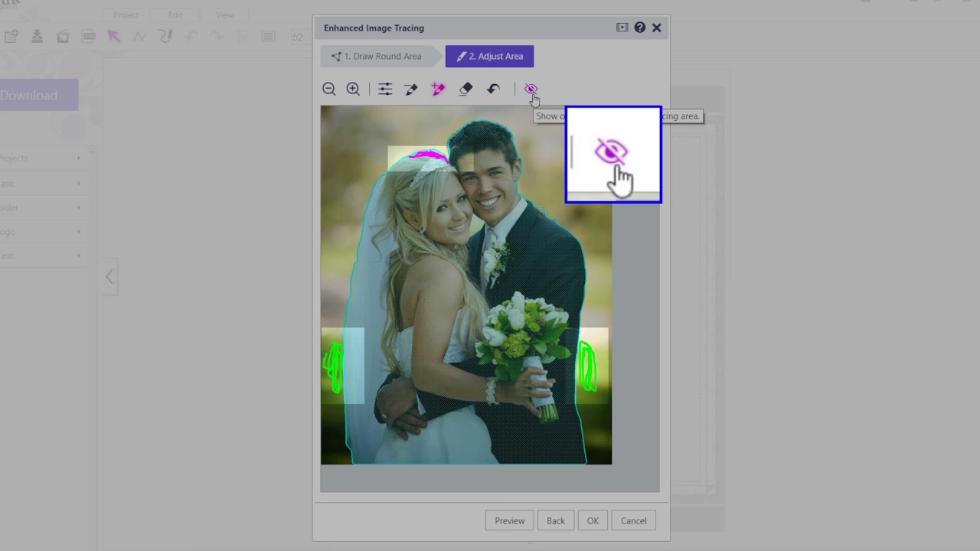Open the video tutorial for Image Tracing

622,28
